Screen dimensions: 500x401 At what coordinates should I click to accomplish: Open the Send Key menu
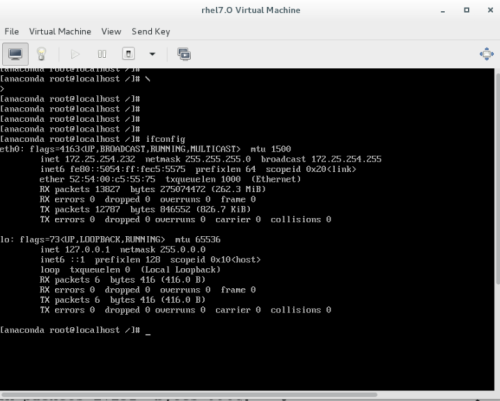(x=151, y=32)
